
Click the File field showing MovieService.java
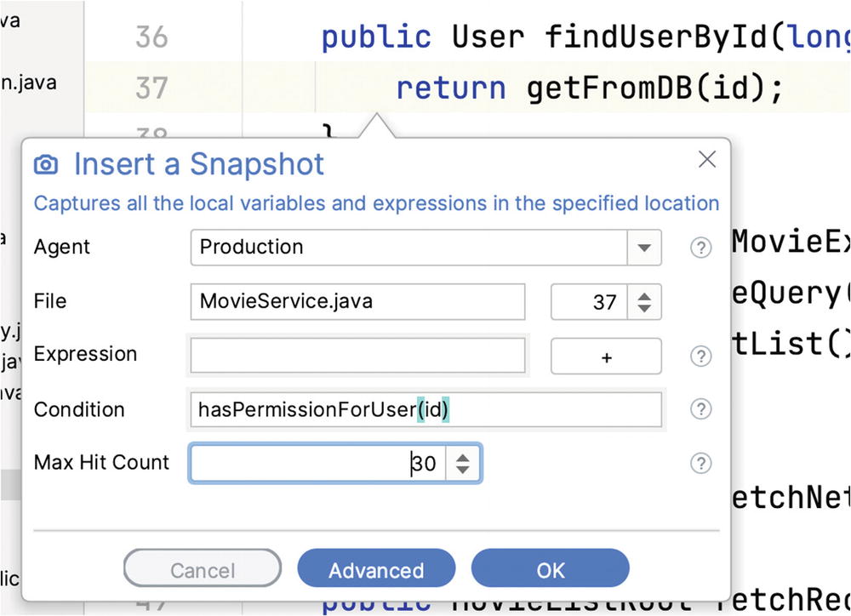[x=357, y=301]
